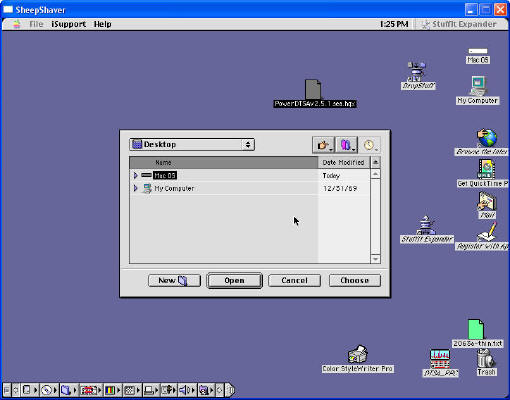
Task: Open the Monitor color depth Control Strip module
Action: click(x=112, y=390)
